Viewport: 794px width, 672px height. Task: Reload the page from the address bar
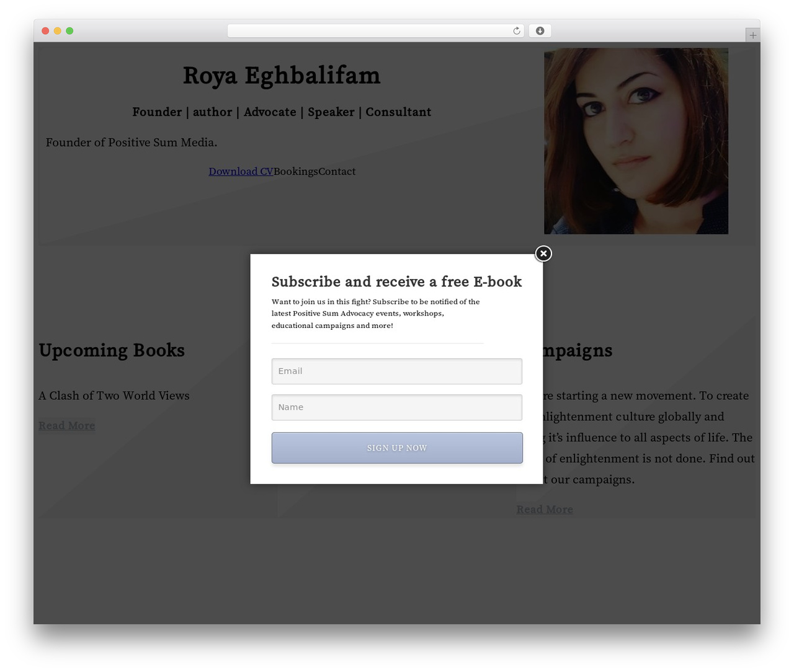tap(517, 31)
